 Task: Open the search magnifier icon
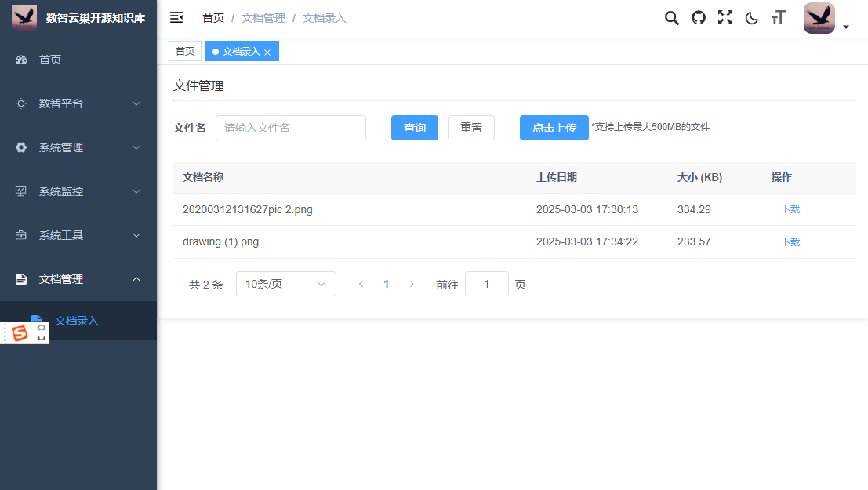(x=671, y=18)
